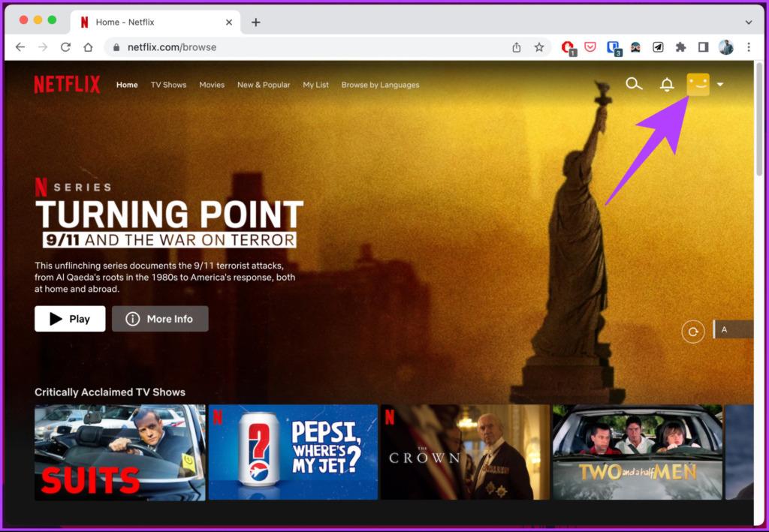769x532 pixels.
Task: Click the page vertical scrollbar
Action: (x=758, y=120)
